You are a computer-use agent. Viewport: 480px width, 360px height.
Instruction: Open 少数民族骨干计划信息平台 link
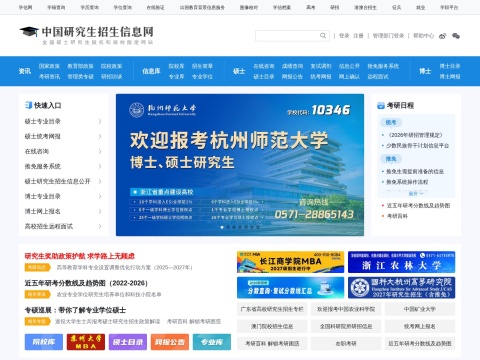[x=418, y=146]
